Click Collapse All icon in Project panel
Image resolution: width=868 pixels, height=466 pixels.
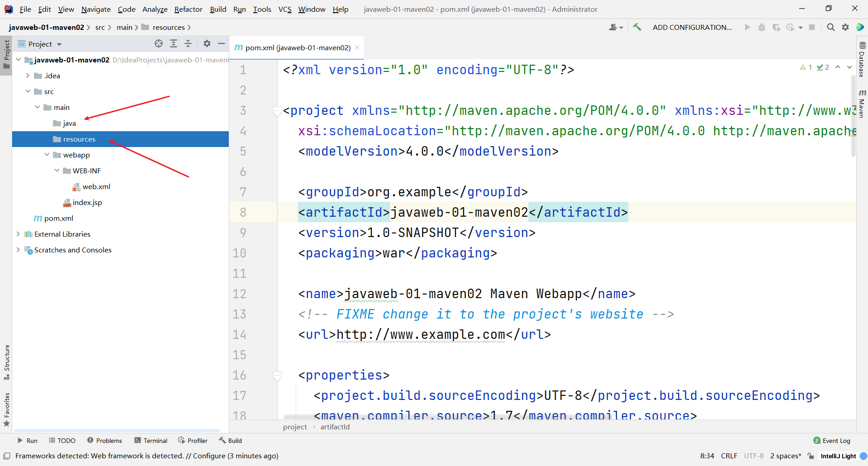pos(189,43)
